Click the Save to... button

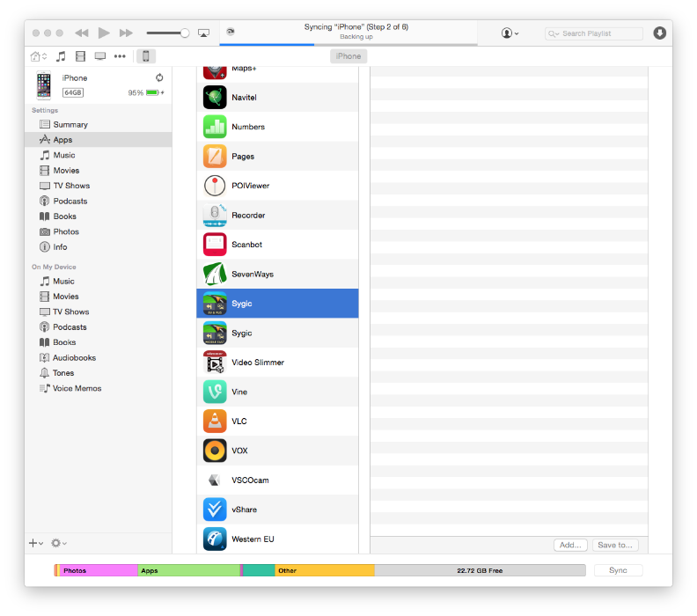click(615, 545)
